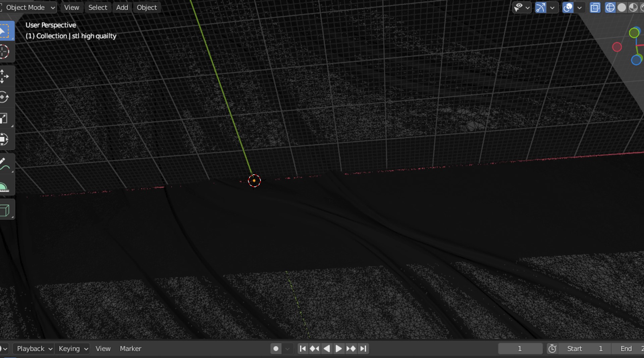The width and height of the screenshot is (644, 358).
Task: Open auto keyframing options dropdown
Action: point(287,349)
